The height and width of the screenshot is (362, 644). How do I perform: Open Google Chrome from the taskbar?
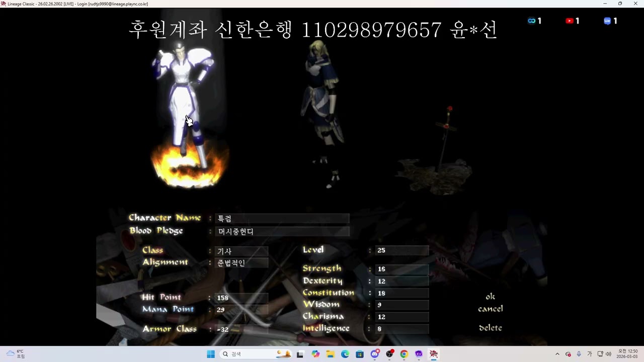coord(404,354)
